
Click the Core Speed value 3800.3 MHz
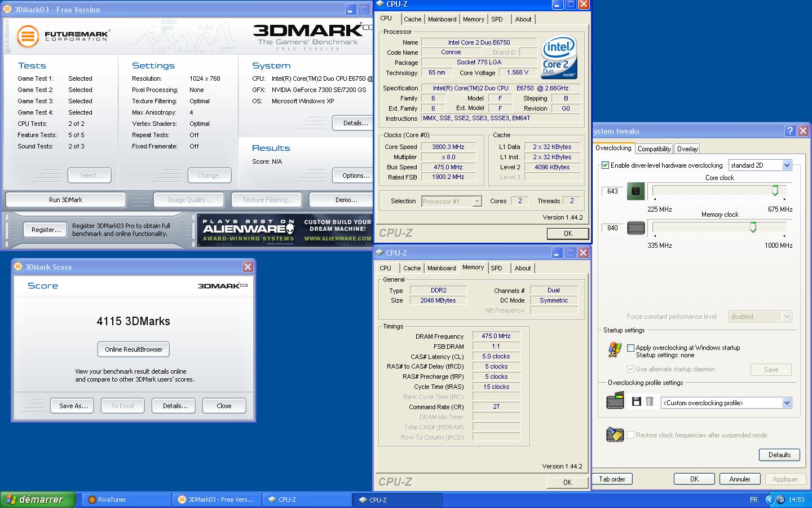pyautogui.click(x=448, y=147)
